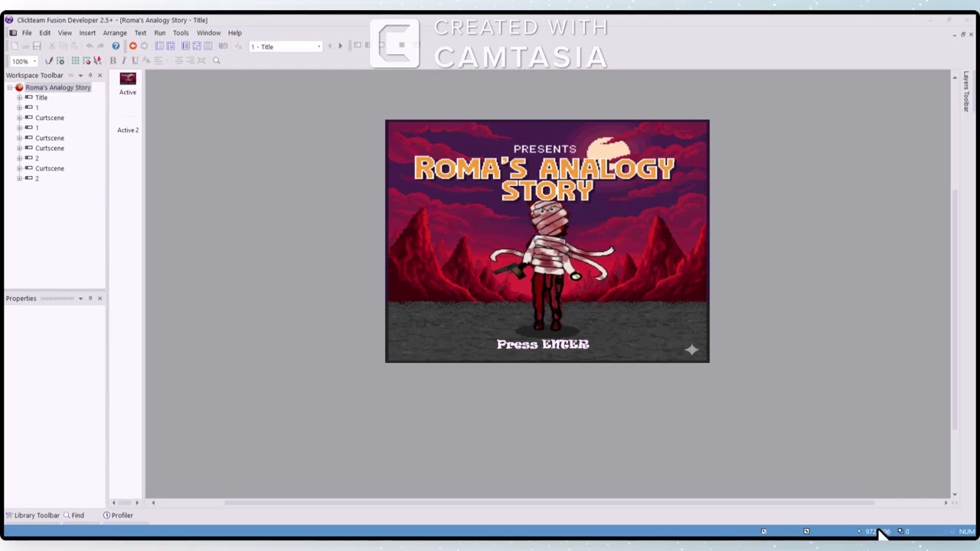This screenshot has height=551, width=980.
Task: Run the frame with the gray play icon
Action: pos(144,47)
